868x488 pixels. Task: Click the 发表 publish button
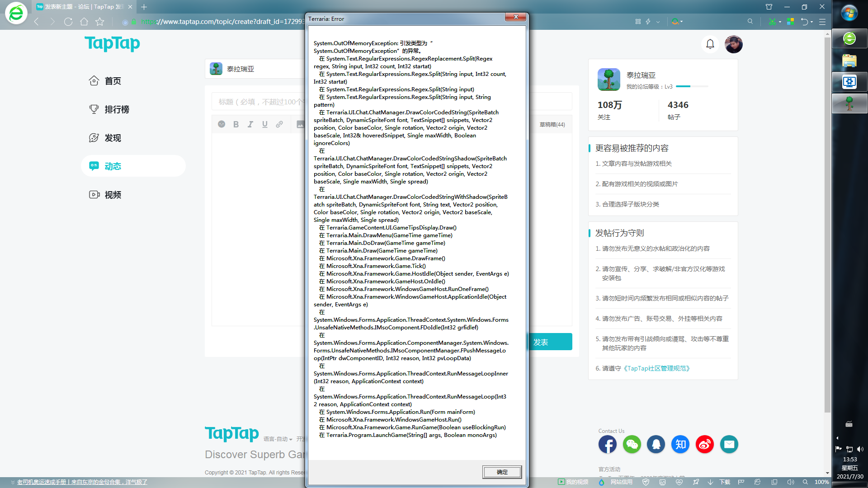pos(550,342)
